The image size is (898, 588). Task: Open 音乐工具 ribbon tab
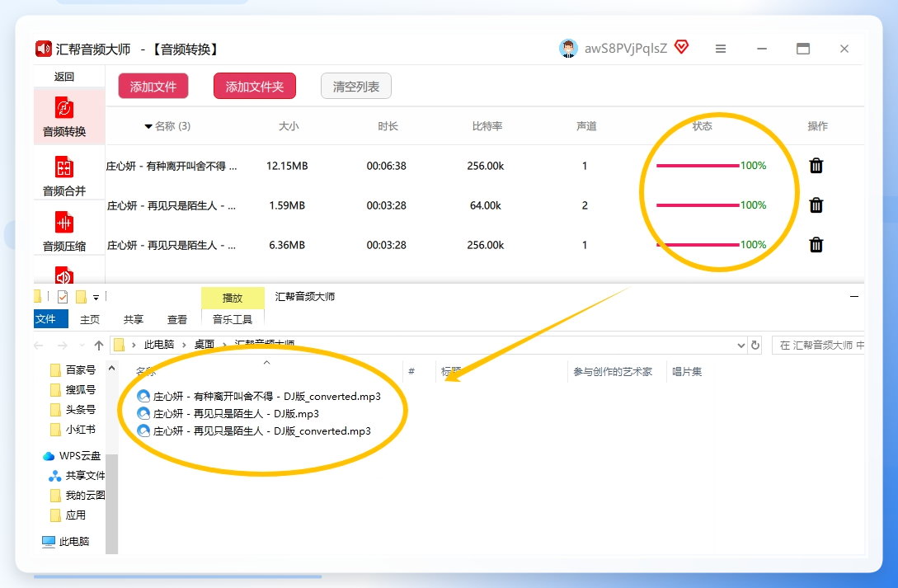[x=233, y=319]
